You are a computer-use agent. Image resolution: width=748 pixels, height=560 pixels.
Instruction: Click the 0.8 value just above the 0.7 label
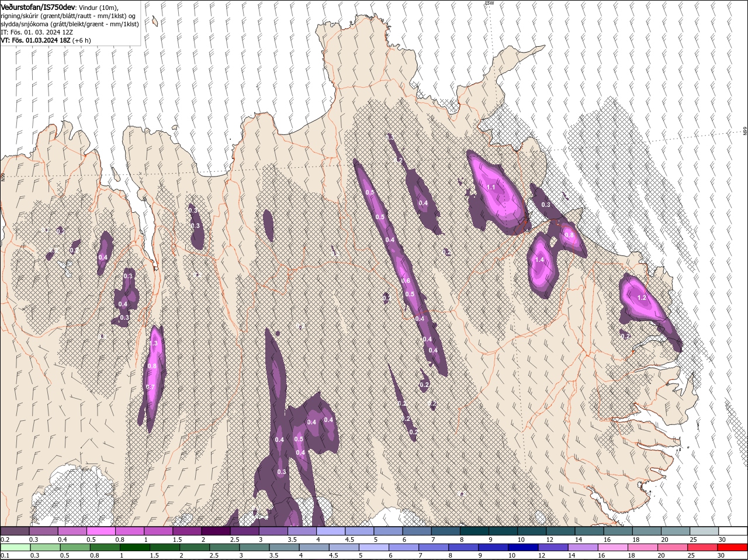click(152, 367)
